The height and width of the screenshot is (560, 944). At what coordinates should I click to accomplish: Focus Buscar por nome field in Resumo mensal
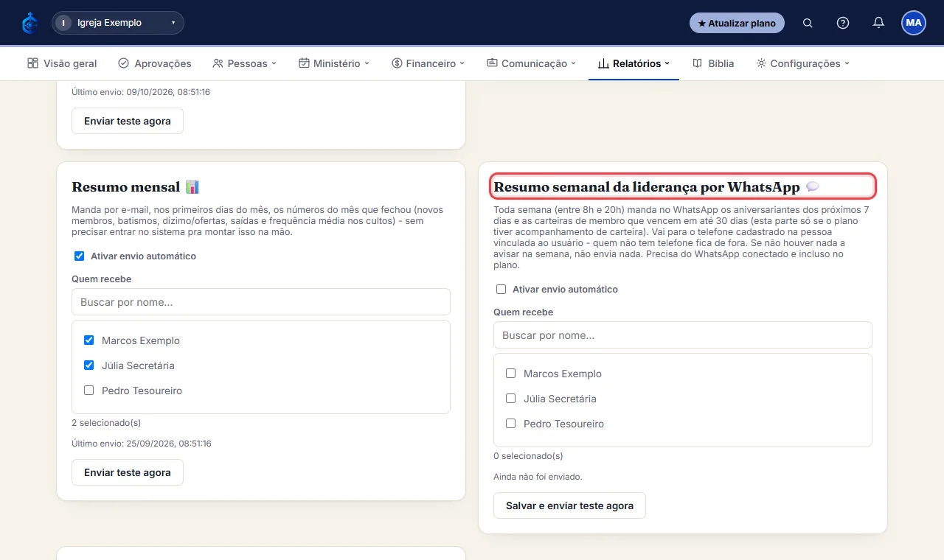[x=261, y=302]
